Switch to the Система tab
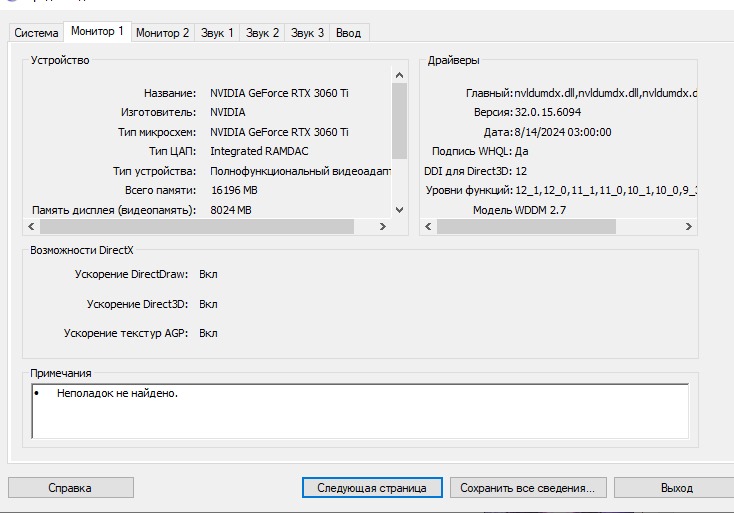 (x=36, y=33)
